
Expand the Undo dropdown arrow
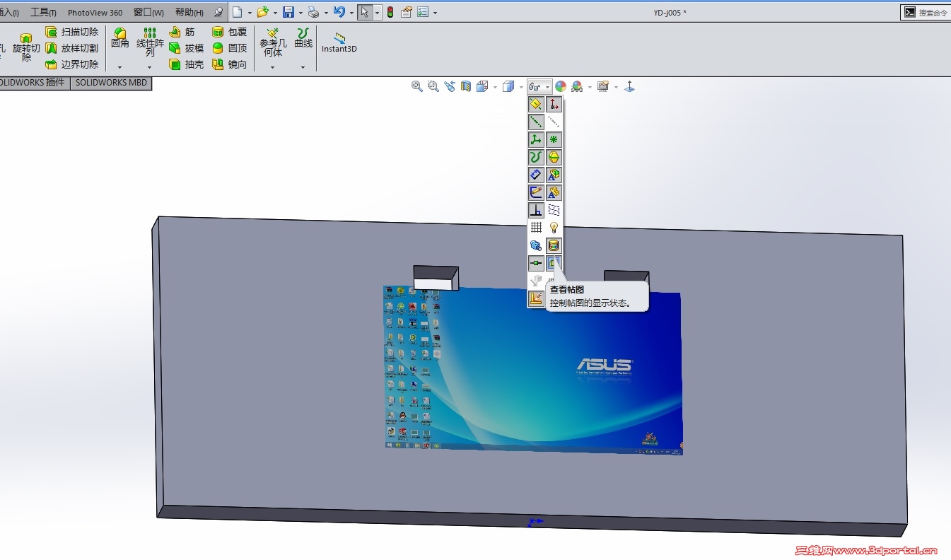351,13
